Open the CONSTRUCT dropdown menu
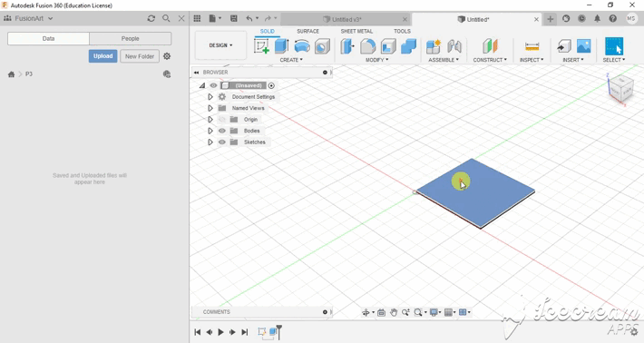 [490, 60]
